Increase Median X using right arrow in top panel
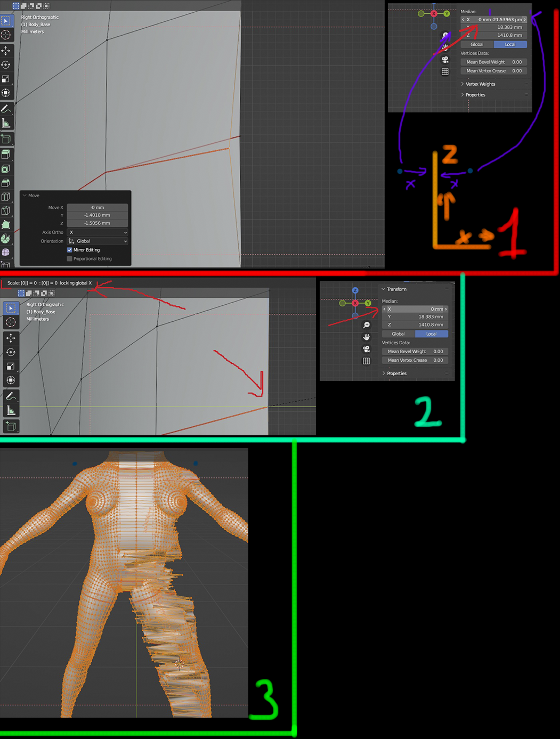The width and height of the screenshot is (560, 739). click(x=525, y=20)
